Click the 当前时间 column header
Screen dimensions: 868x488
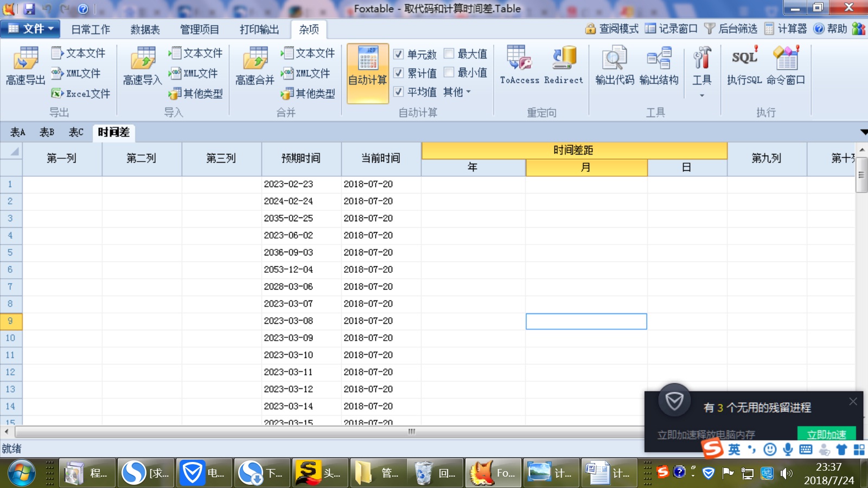[x=381, y=158]
